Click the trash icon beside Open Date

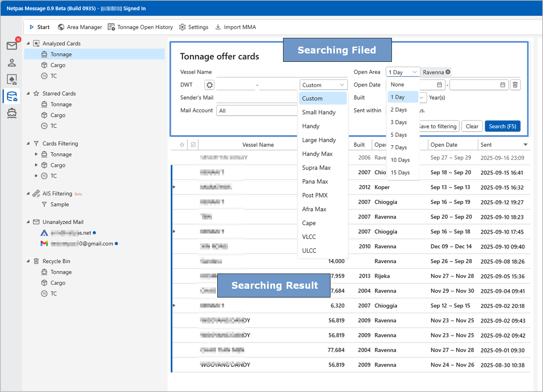[515, 85]
